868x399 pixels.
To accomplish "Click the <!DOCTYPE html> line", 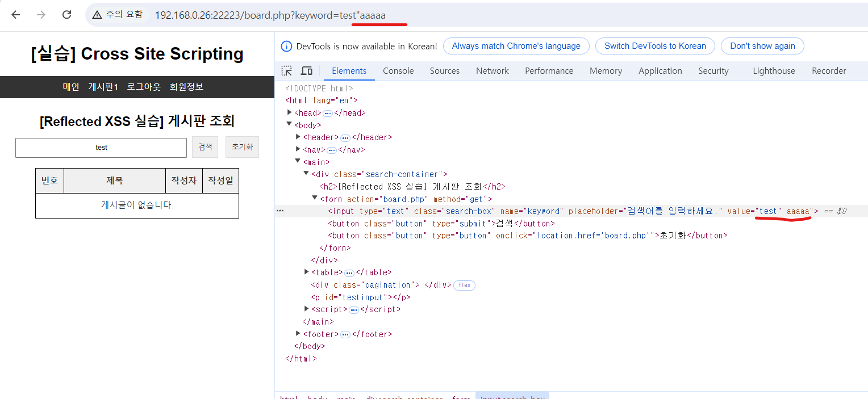I will pyautogui.click(x=319, y=89).
